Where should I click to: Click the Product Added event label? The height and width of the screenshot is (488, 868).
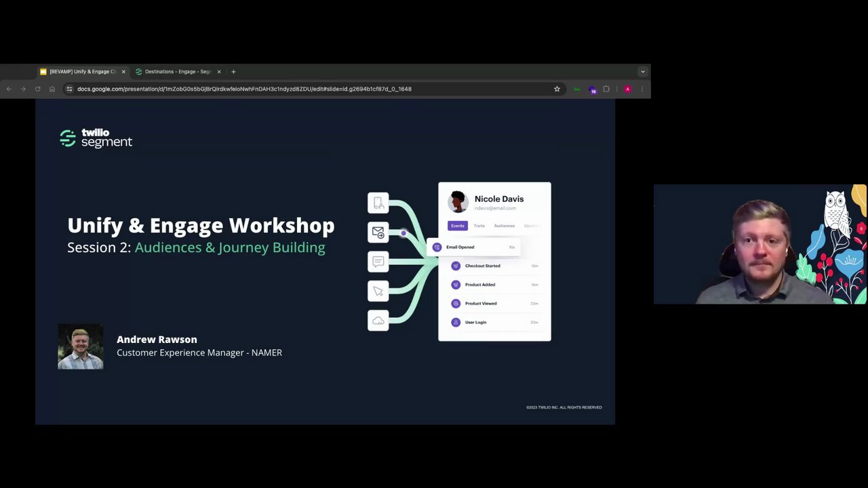tap(480, 285)
